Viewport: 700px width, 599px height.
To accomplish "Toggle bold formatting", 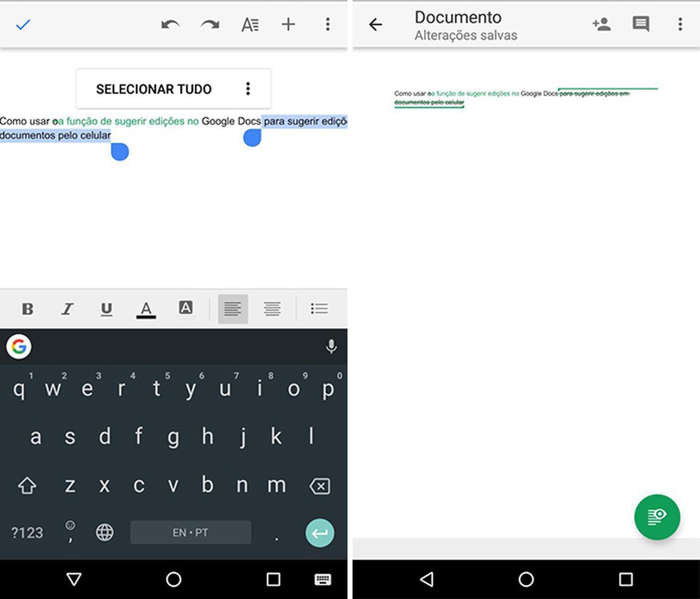I will 27,309.
